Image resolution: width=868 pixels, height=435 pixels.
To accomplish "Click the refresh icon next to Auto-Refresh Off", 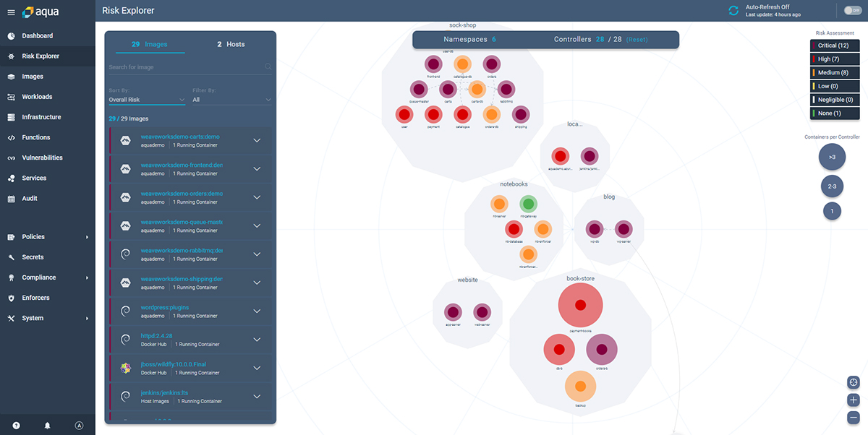I will point(733,10).
